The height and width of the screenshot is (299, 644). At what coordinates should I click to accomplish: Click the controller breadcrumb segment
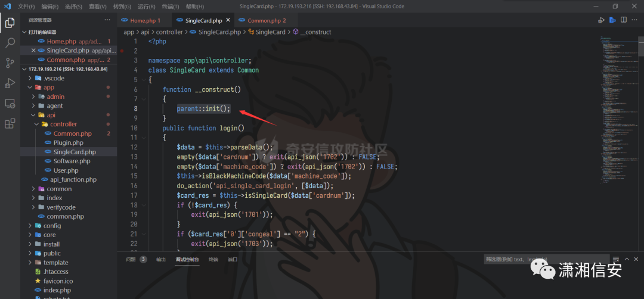tap(169, 32)
